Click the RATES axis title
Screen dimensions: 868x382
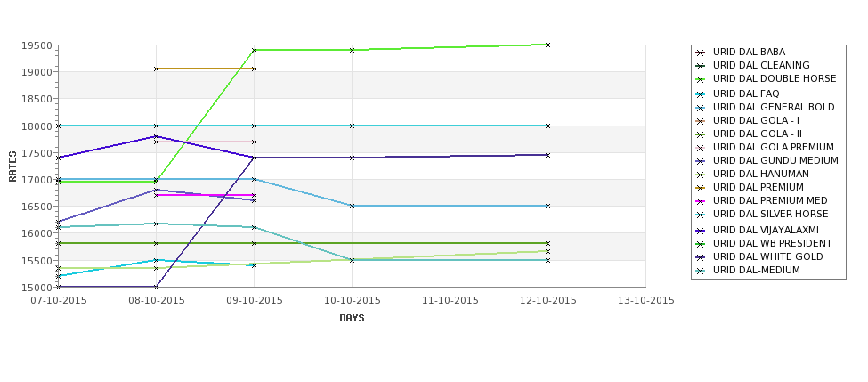(12, 167)
